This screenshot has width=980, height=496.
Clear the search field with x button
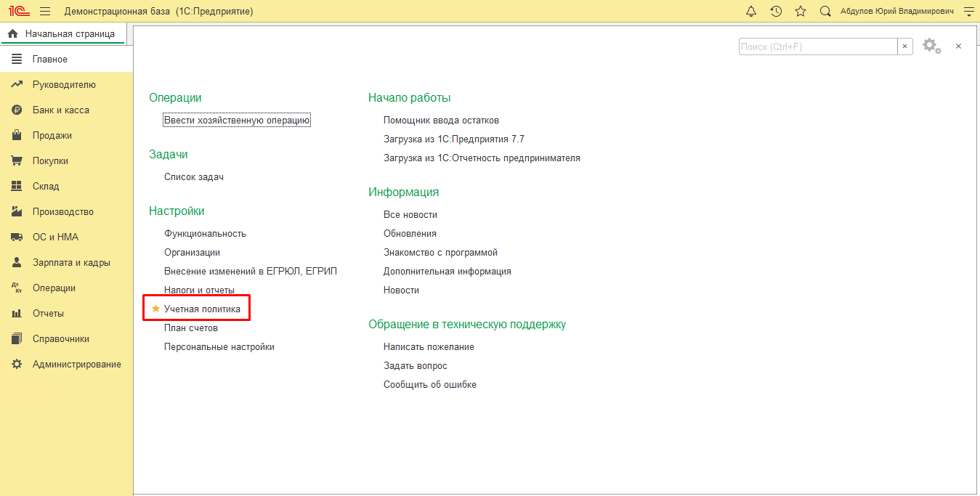[x=904, y=46]
